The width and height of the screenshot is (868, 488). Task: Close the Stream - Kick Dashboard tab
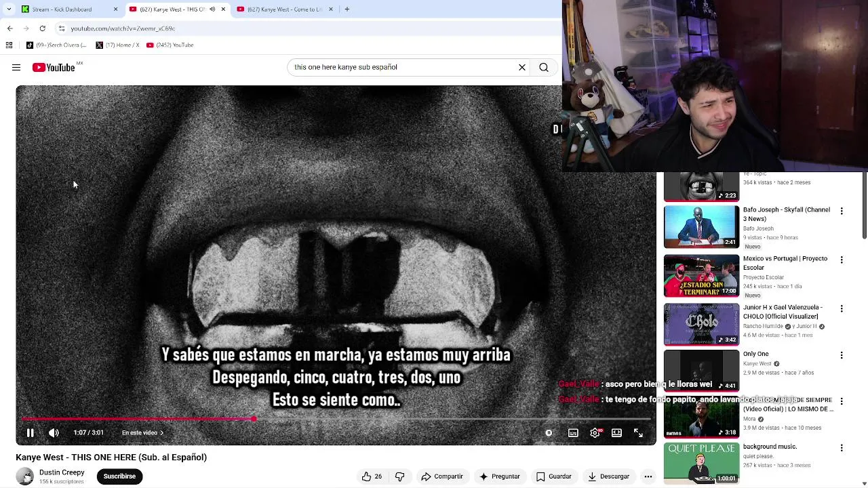click(x=115, y=9)
